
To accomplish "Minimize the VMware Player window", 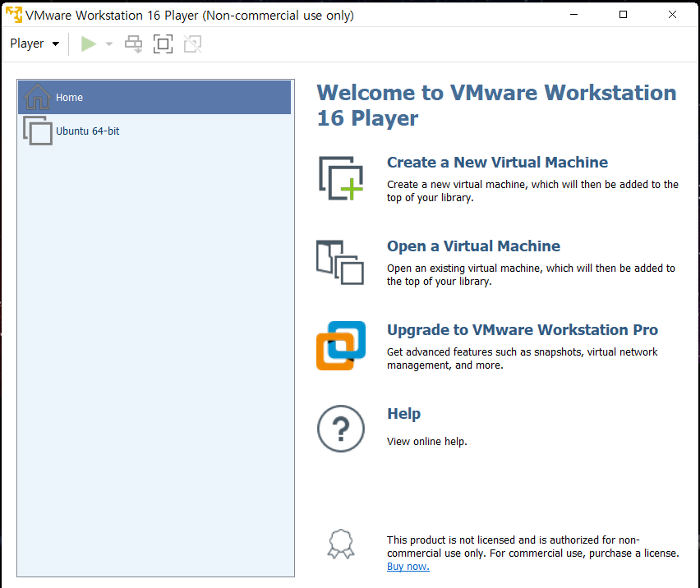I will tap(574, 15).
